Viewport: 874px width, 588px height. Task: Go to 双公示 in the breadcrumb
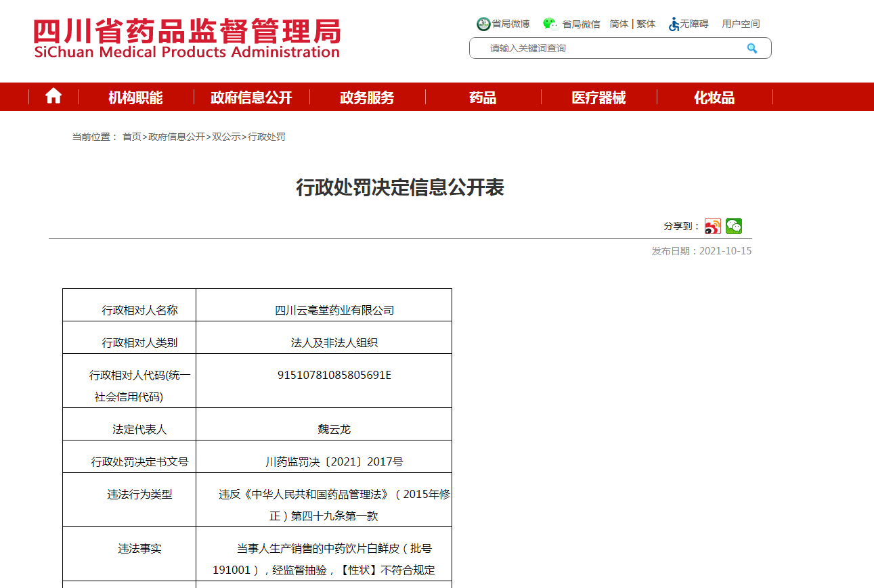pos(226,137)
